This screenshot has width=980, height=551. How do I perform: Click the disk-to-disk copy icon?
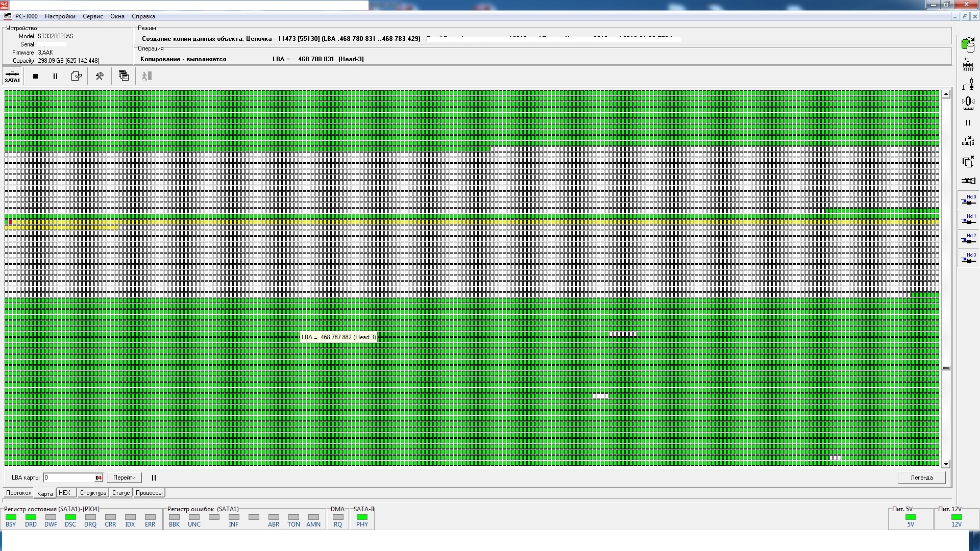pyautogui.click(x=967, y=45)
